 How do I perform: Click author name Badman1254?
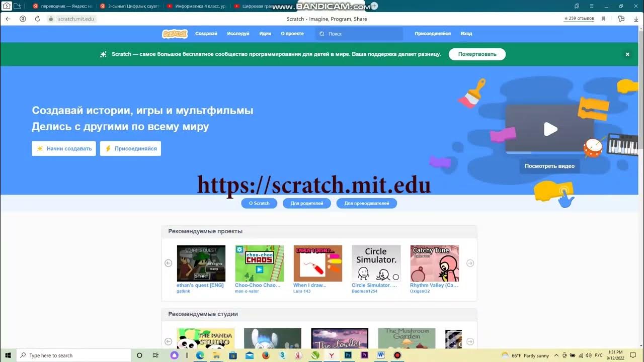[x=364, y=291]
